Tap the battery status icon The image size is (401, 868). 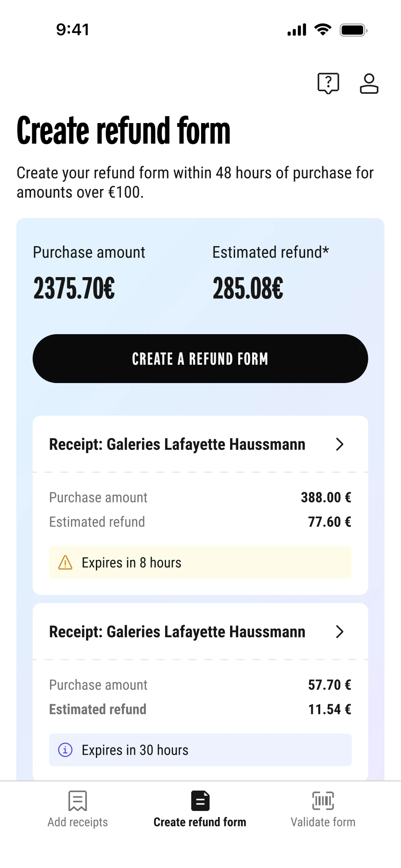pos(353,30)
